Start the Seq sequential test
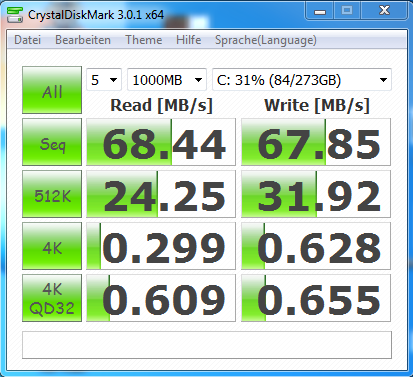The height and width of the screenshot is (377, 413). coord(52,142)
